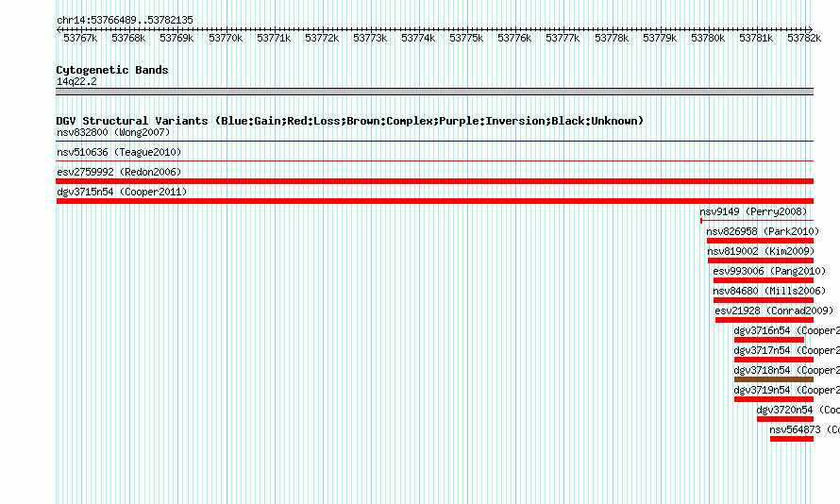Click the red dgv3715n54 loss bar
This screenshot has width=840, height=504.
pos(434,201)
